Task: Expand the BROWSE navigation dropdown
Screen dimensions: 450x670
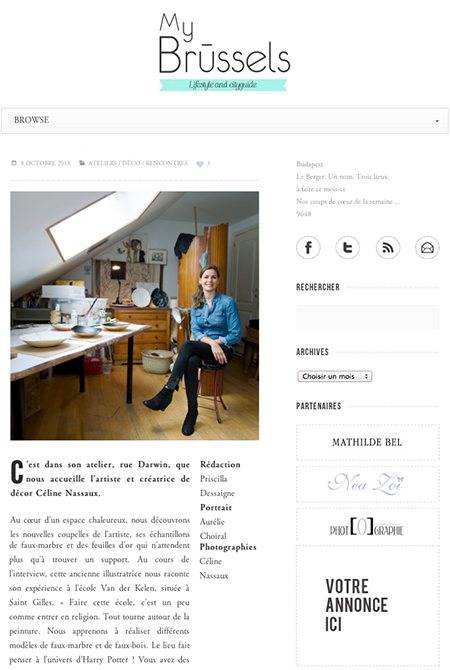Action: (225, 120)
